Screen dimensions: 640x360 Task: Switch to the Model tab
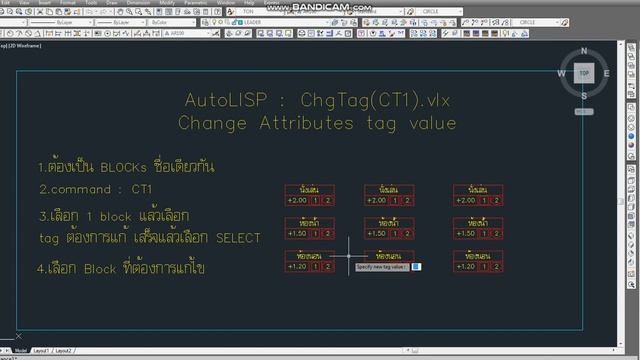click(x=20, y=351)
